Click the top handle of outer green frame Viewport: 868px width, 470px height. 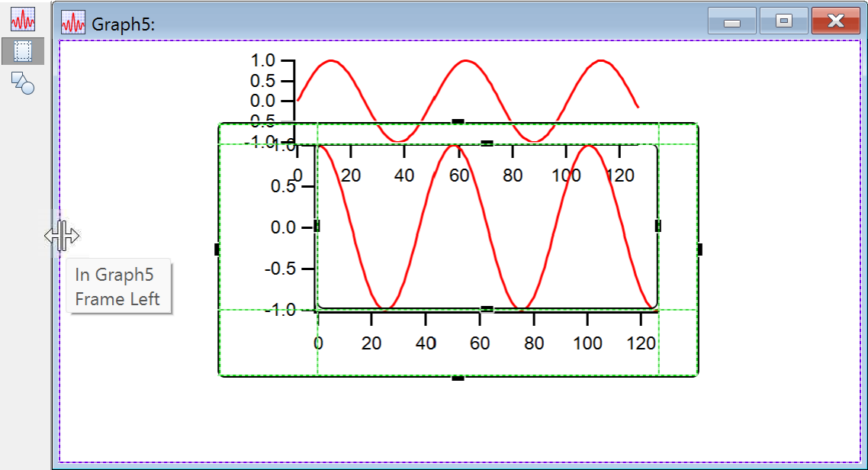458,121
